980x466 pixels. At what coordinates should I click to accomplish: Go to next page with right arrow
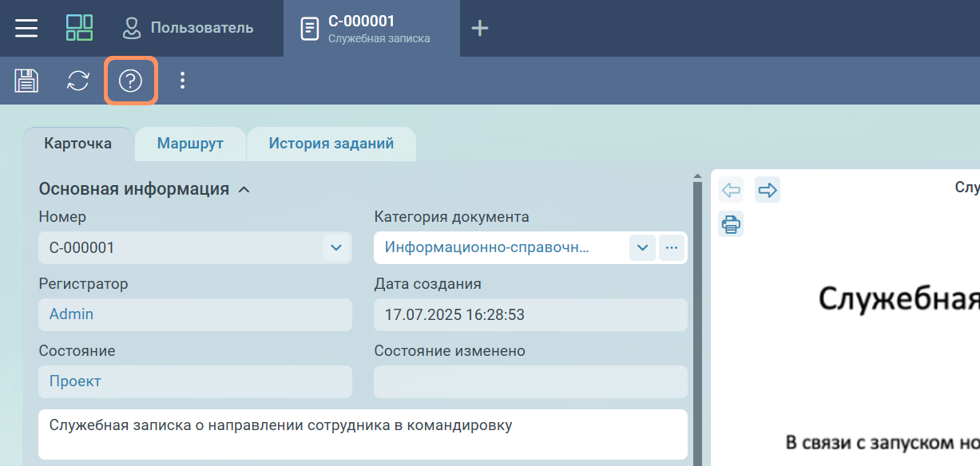click(767, 190)
